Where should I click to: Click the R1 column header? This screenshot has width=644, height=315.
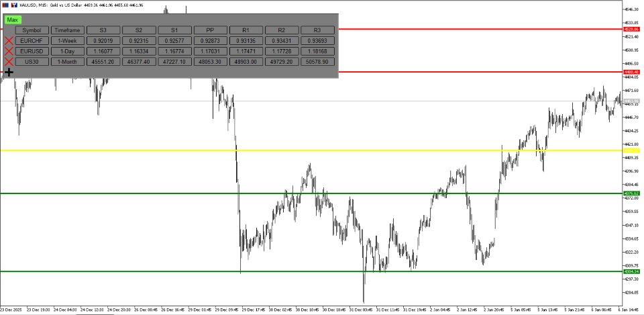[x=246, y=30]
